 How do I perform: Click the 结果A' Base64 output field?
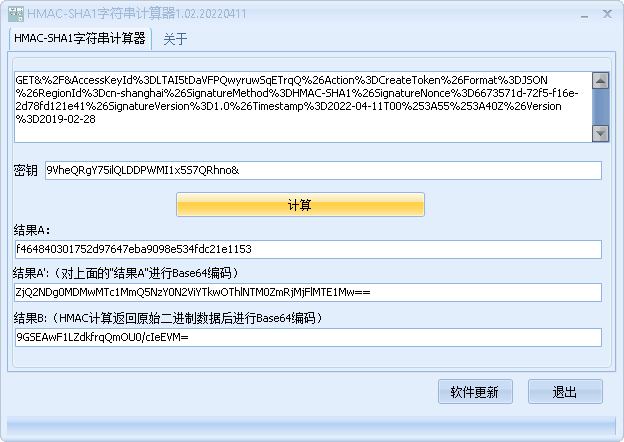[x=308, y=292]
